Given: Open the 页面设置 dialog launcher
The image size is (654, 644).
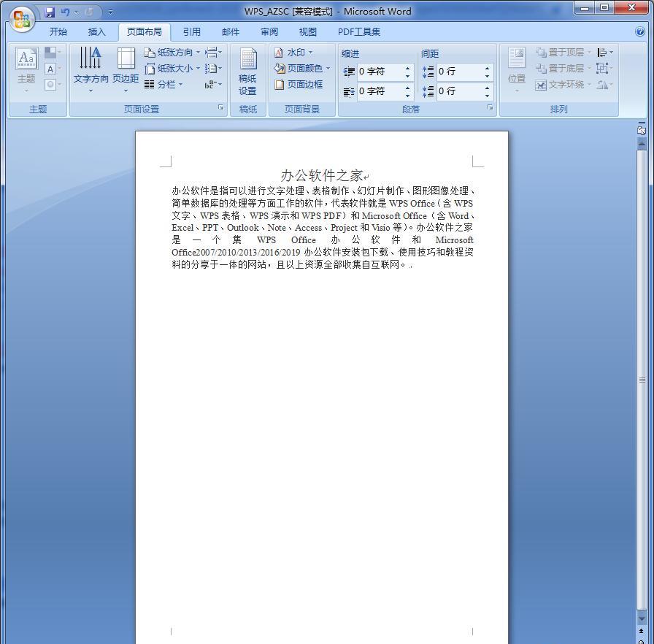Looking at the screenshot, I should click(x=221, y=108).
